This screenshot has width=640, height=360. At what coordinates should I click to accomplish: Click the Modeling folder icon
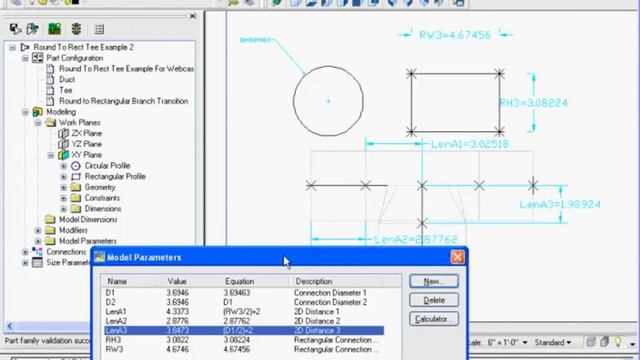(x=38, y=112)
